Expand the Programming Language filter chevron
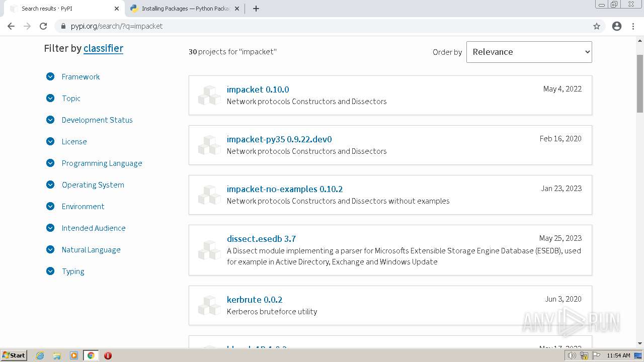Viewport: 644px width, 362px height. click(50, 163)
